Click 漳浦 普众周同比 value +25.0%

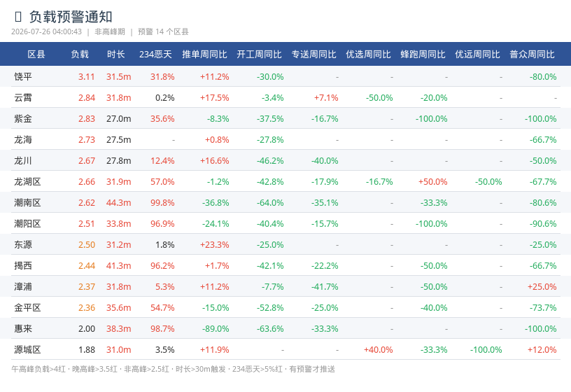pyautogui.click(x=542, y=287)
